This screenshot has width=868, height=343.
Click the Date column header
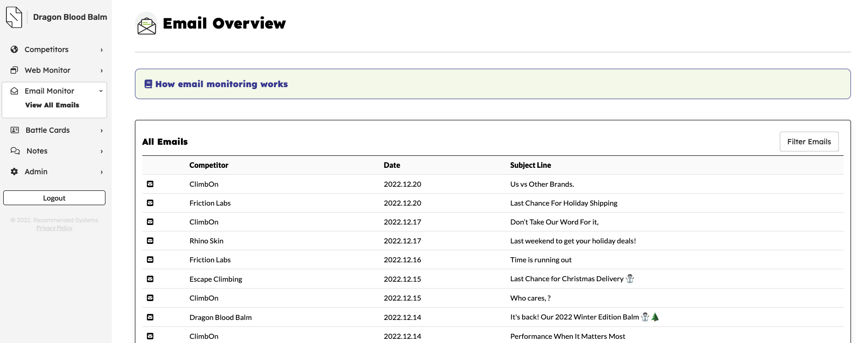(x=392, y=165)
